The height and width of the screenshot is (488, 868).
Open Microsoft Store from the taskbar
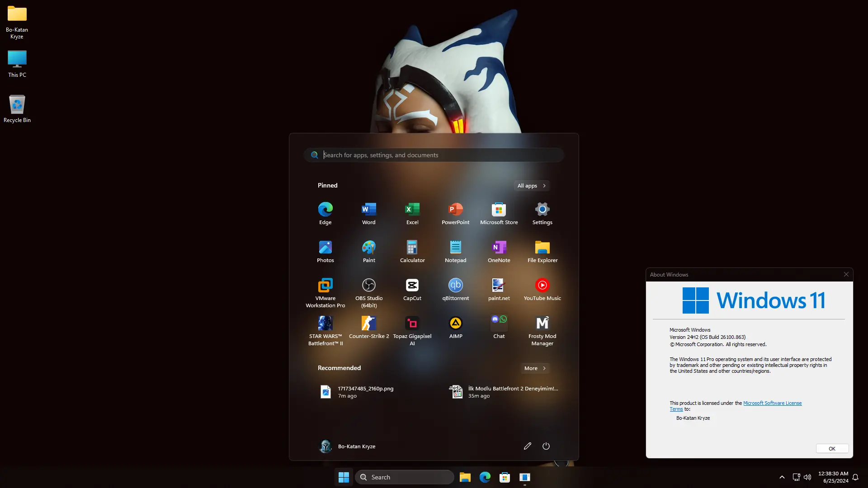click(505, 477)
